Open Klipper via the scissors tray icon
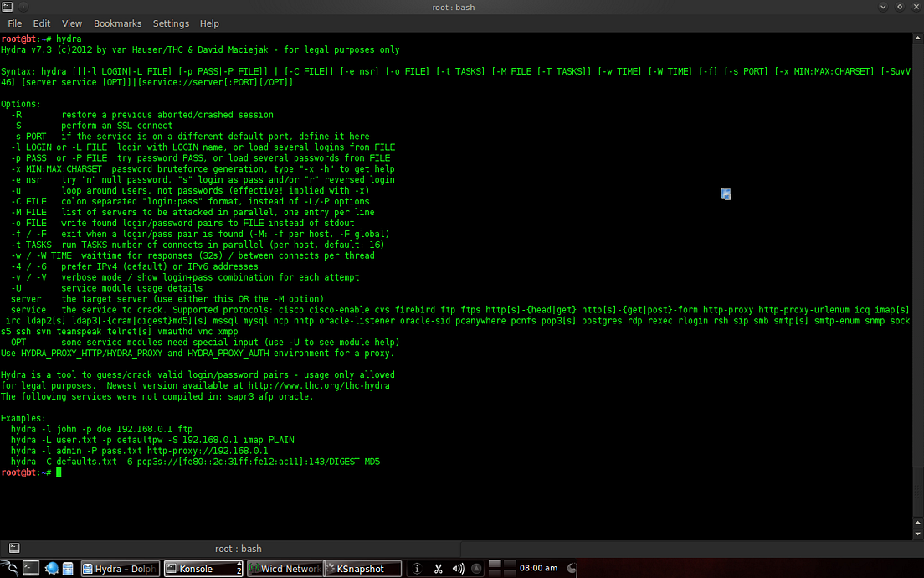This screenshot has width=924, height=578. click(x=438, y=568)
